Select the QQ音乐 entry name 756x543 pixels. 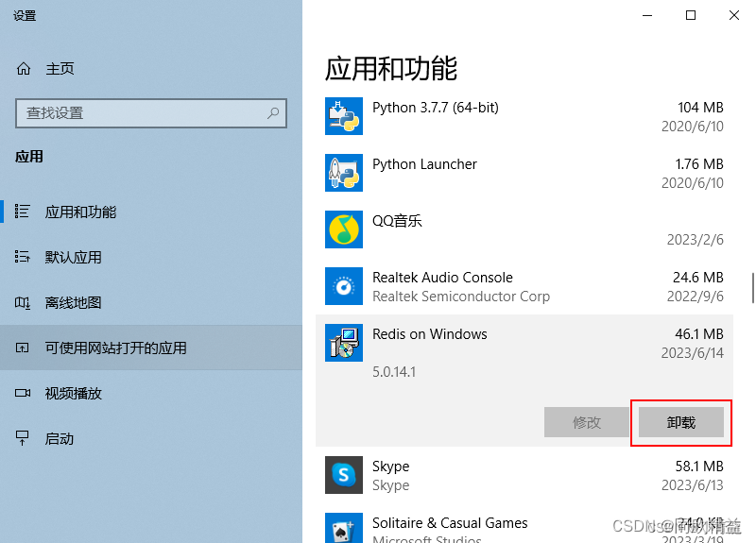point(397,221)
